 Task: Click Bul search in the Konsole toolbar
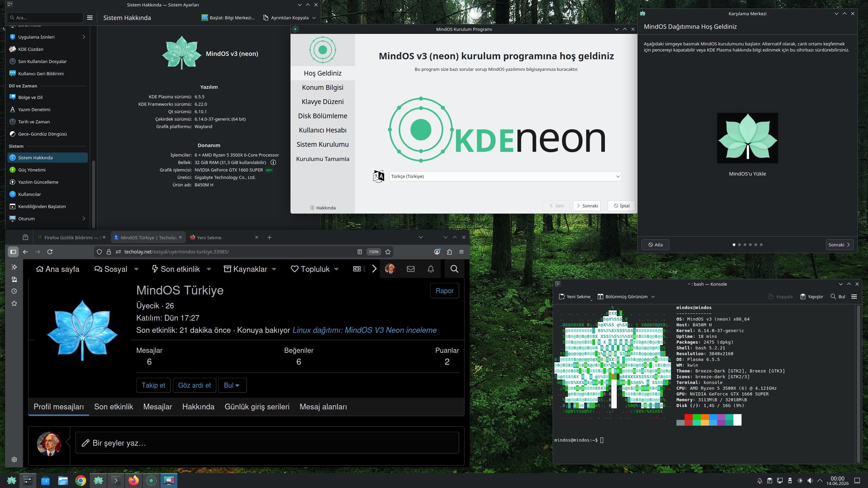[838, 297]
